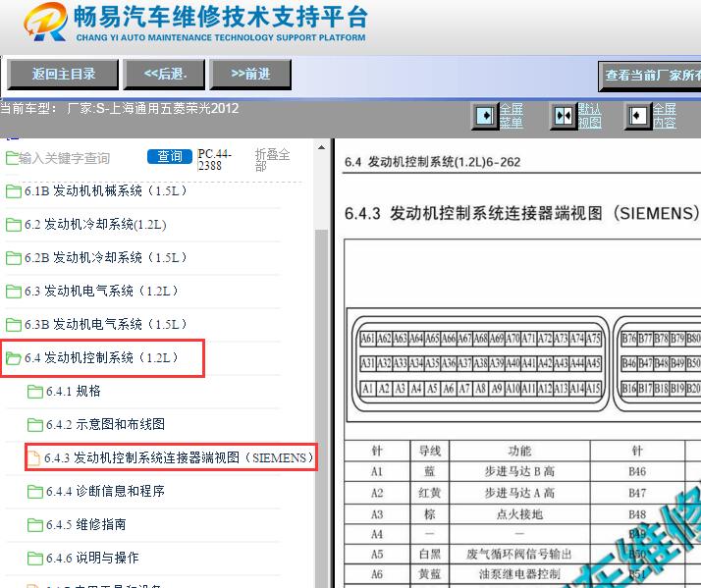701x588 pixels.
Task: Click the 默认视图 split layout icon
Action: pos(564,116)
